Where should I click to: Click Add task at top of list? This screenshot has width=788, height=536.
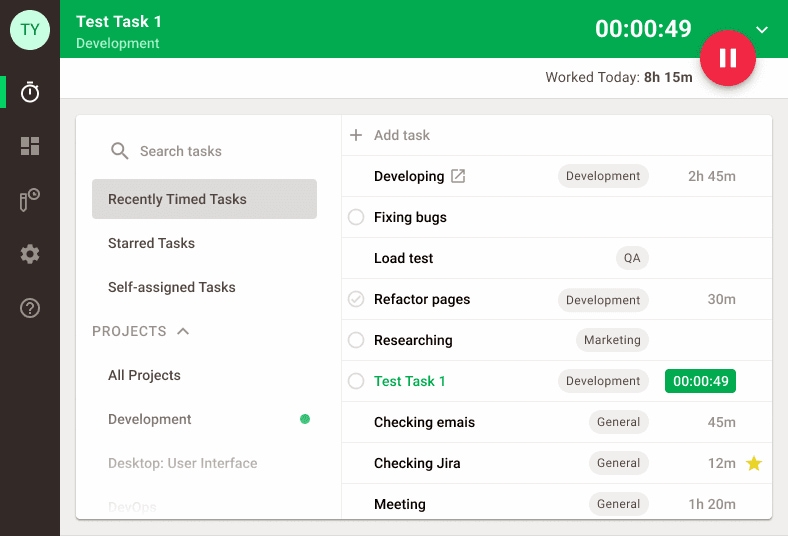point(400,135)
